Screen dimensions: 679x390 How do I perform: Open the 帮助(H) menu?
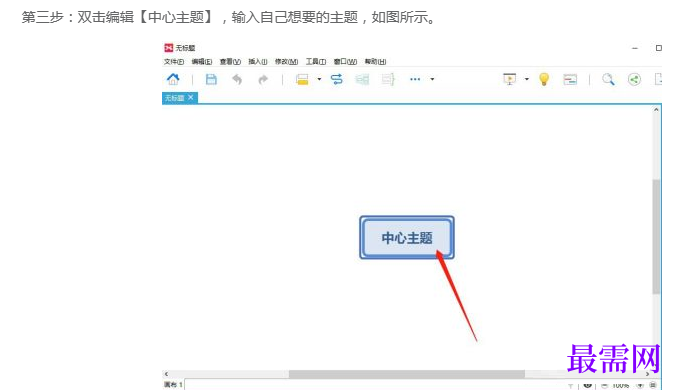coord(375,61)
